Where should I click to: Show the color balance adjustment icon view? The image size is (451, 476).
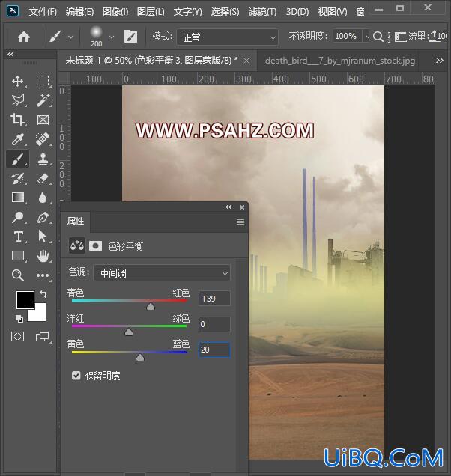tap(77, 245)
